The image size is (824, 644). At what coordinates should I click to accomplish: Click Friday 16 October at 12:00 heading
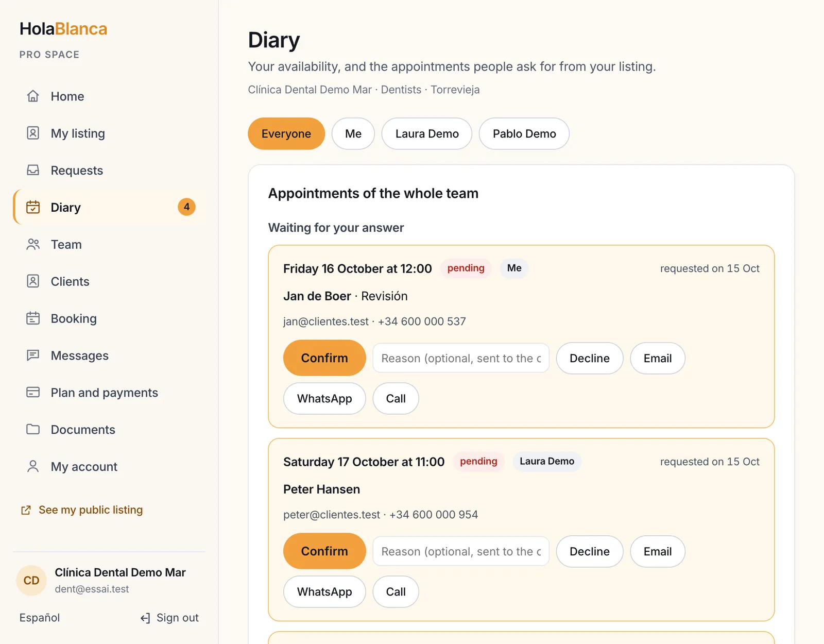tap(357, 269)
